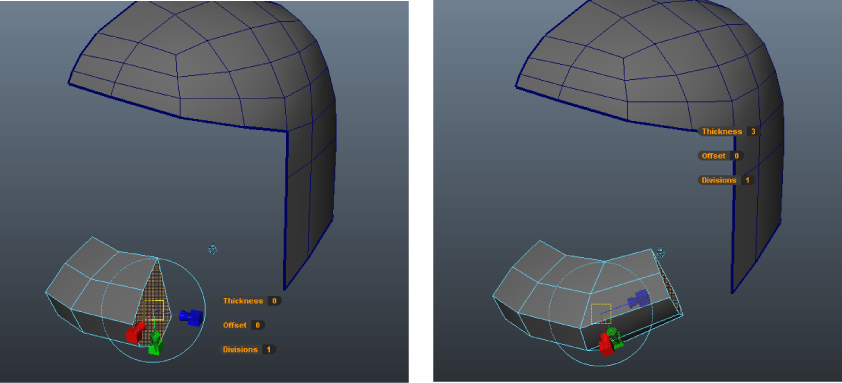The width and height of the screenshot is (842, 383).
Task: Toggle the manipulator axis-orientation switch in right viewport
Action: (x=661, y=252)
